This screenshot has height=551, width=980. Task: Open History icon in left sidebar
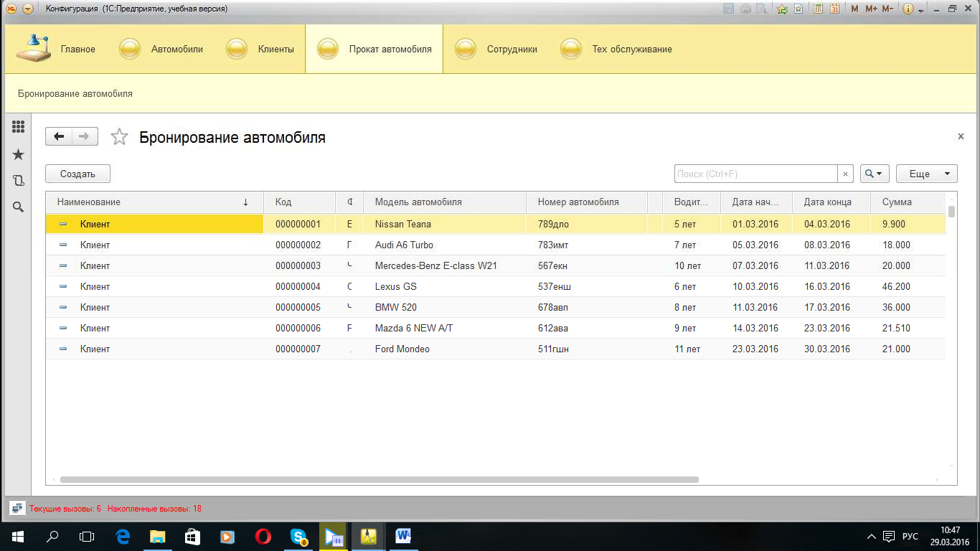19,181
